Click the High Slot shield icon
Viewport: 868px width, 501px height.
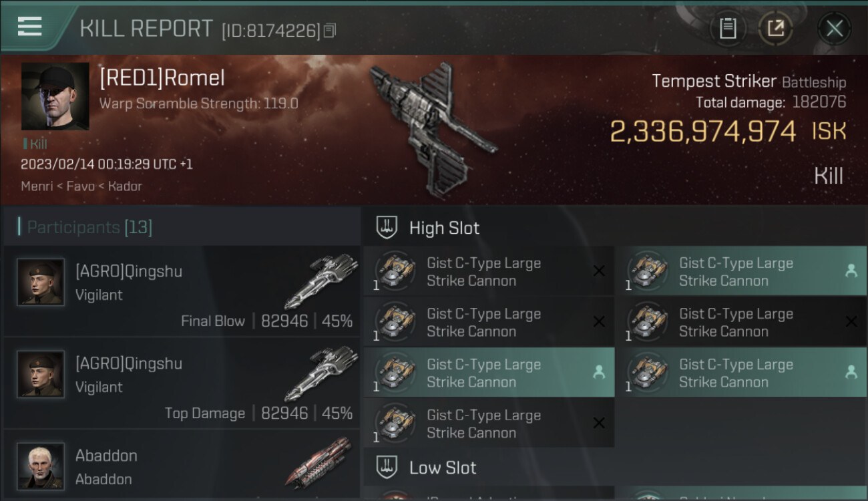[387, 228]
